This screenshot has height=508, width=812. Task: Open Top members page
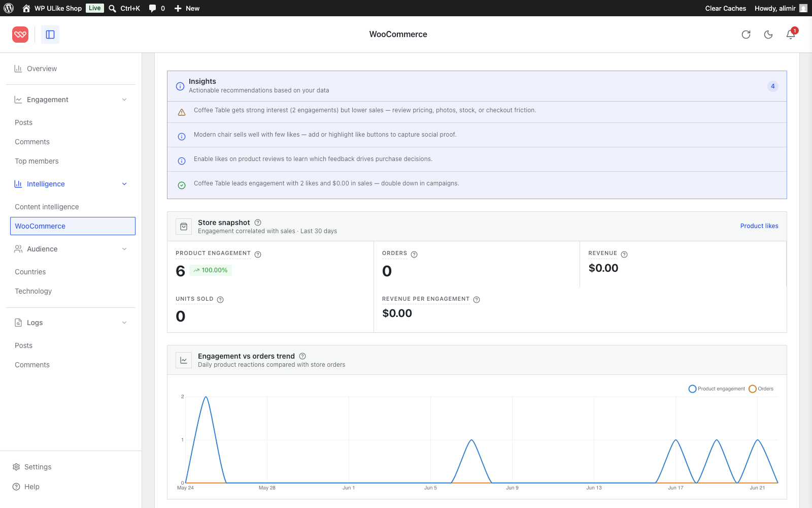click(x=37, y=161)
